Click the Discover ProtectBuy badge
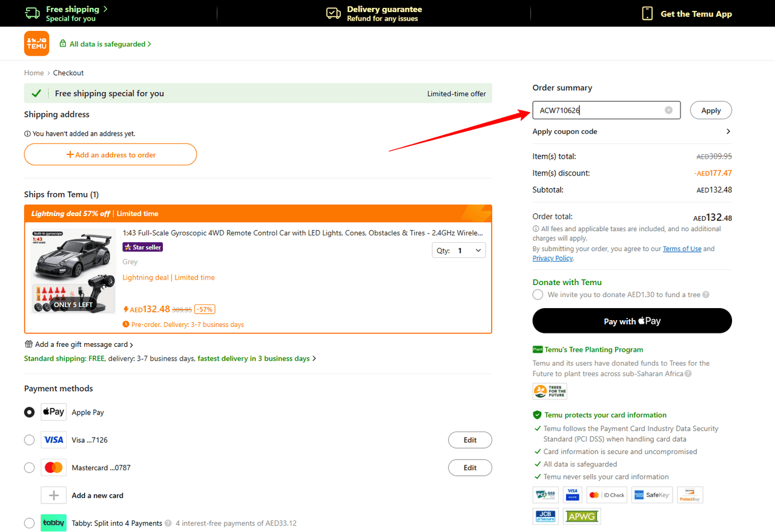This screenshot has height=532, width=775. (x=690, y=495)
